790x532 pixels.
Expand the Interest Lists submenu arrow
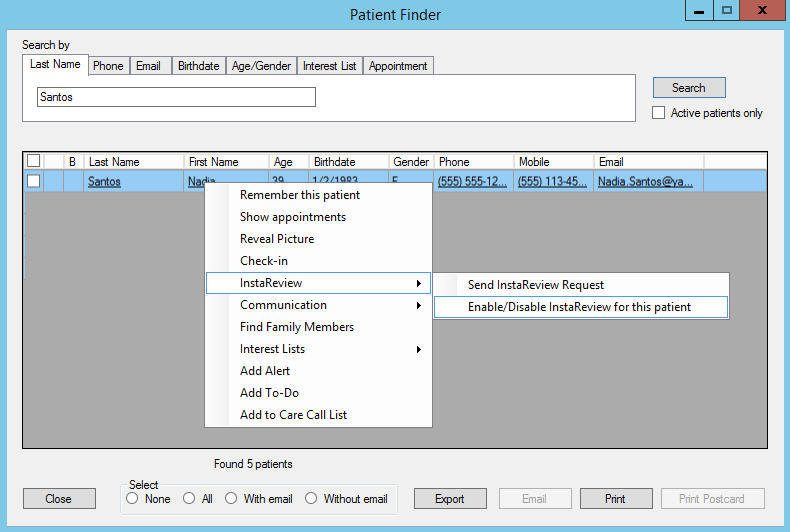tap(419, 349)
